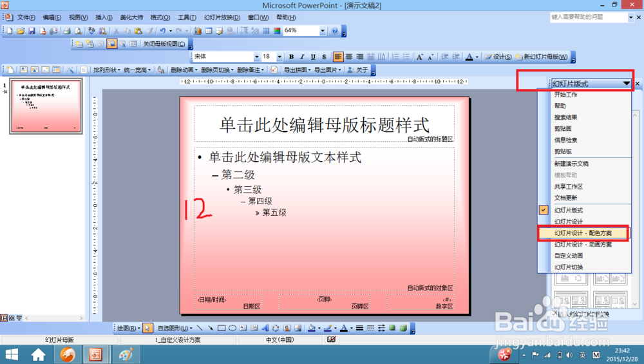
Task: Toggle text Shadow formatting
Action: pyautogui.click(x=325, y=57)
